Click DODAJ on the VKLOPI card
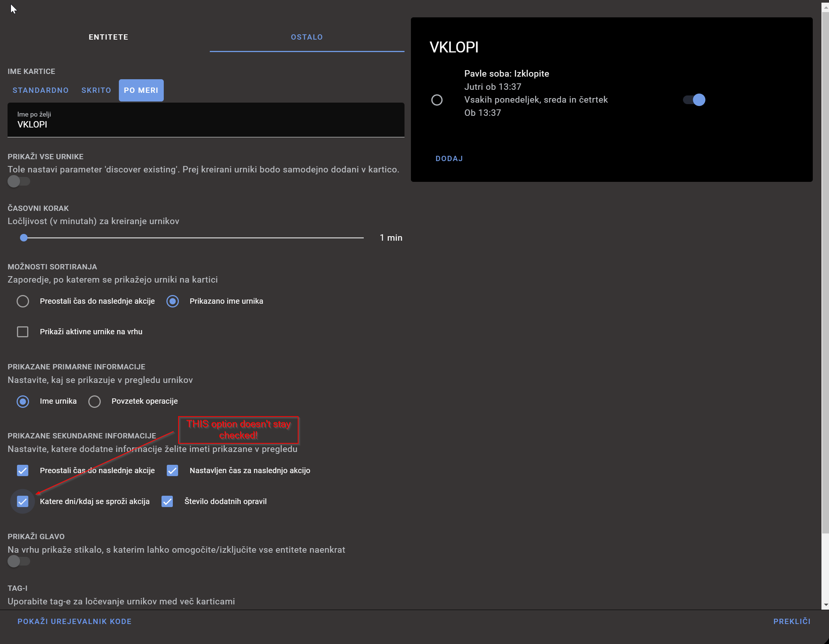The width and height of the screenshot is (829, 644). click(449, 158)
